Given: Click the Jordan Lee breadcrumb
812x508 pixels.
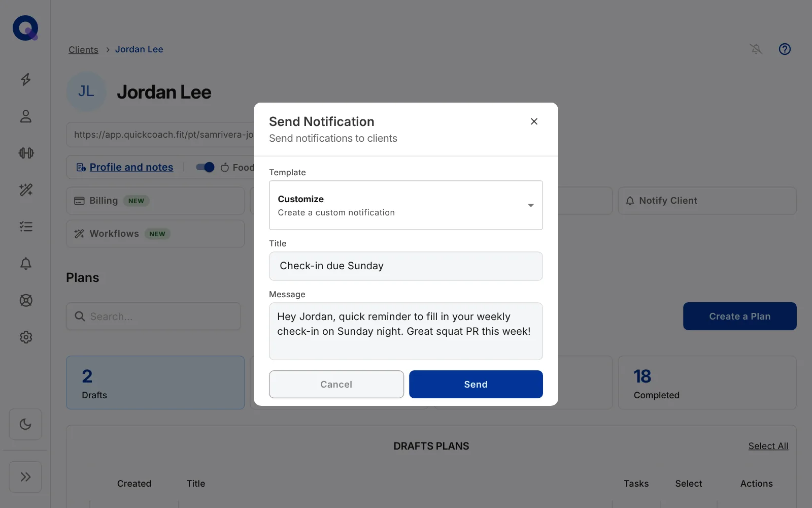Looking at the screenshot, I should coord(139,49).
